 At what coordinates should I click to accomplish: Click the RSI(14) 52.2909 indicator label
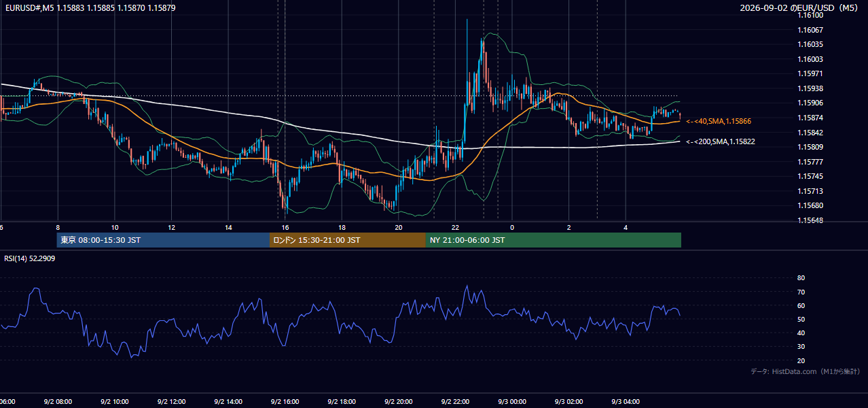tap(30, 258)
